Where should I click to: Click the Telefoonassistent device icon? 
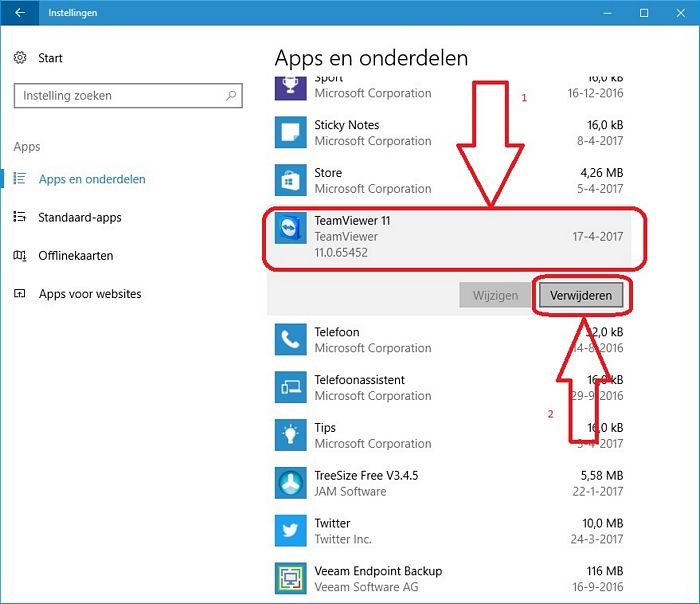click(x=291, y=387)
